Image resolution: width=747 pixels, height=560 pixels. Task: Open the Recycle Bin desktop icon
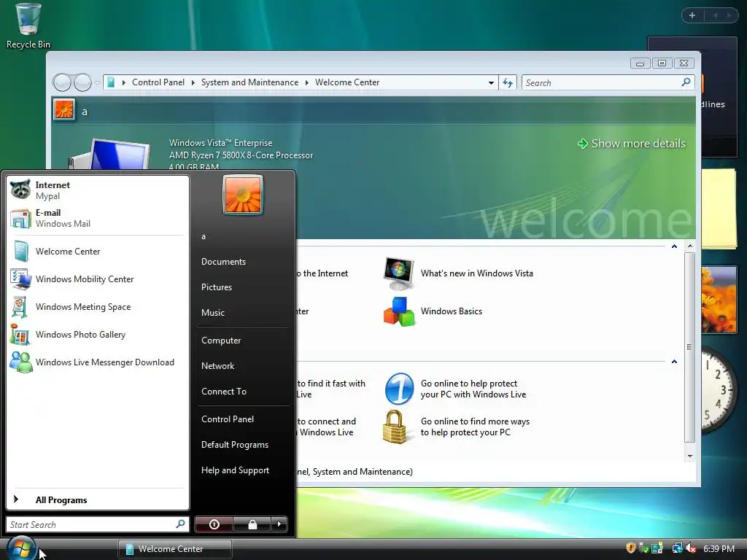coord(28,26)
